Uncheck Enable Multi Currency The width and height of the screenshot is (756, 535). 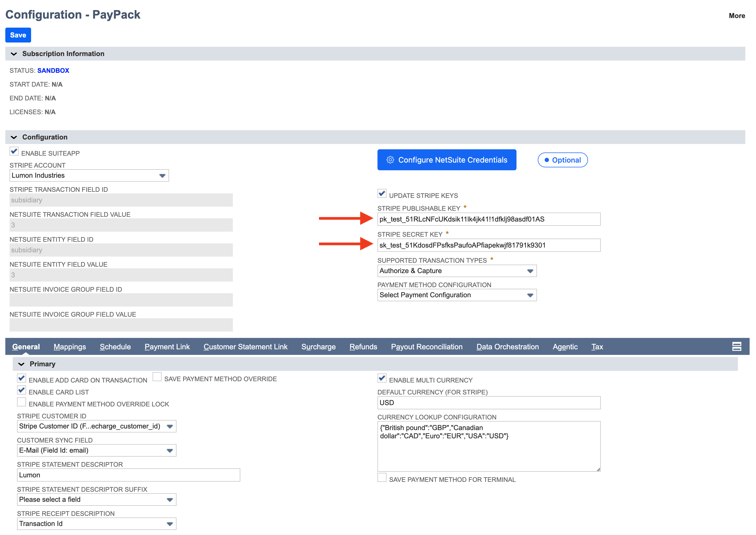point(382,378)
